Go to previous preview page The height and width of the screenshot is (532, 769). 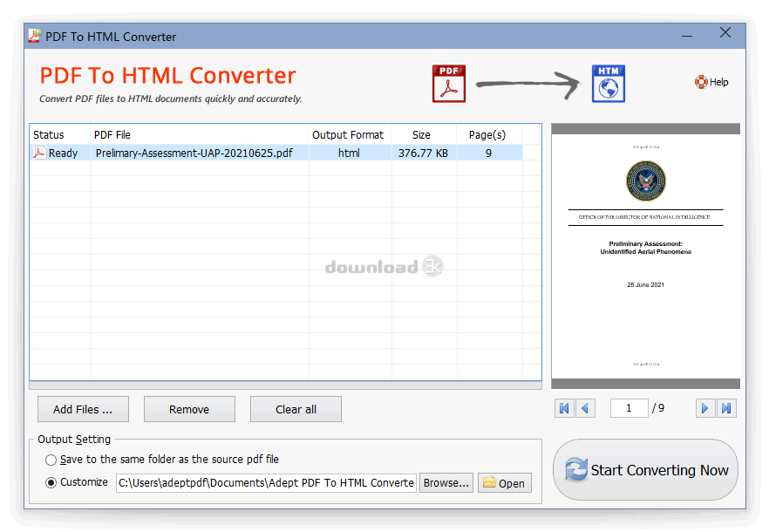click(x=585, y=408)
